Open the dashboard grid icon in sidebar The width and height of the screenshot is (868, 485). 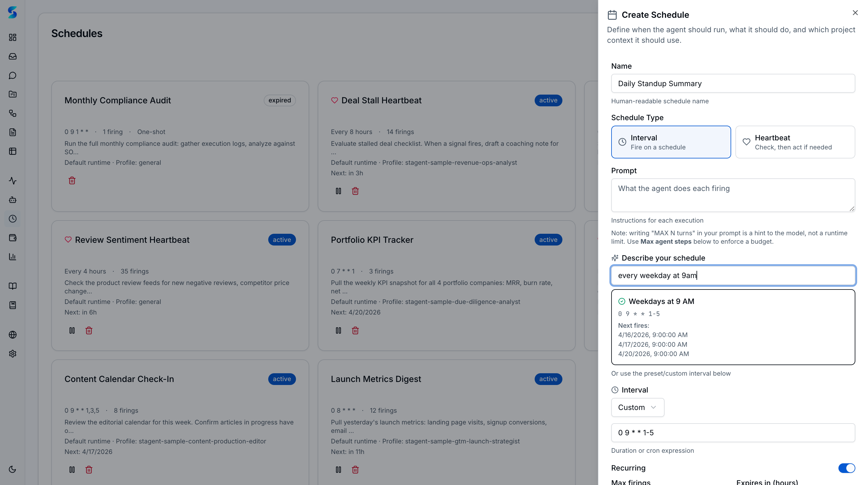12,38
